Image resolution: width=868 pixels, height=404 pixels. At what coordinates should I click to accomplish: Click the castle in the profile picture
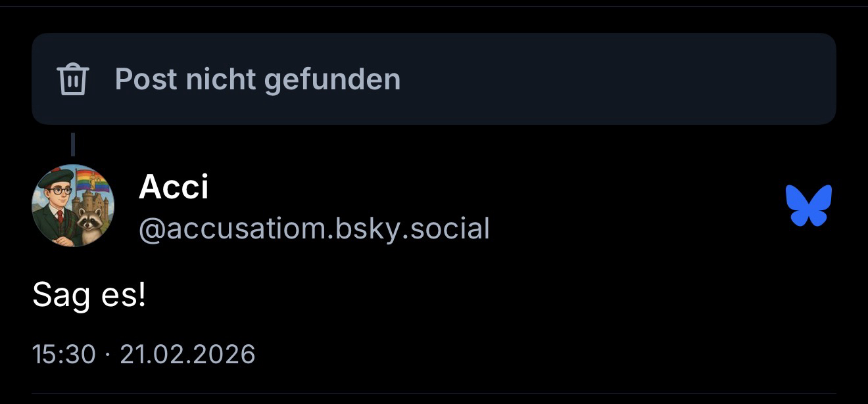coord(85,205)
